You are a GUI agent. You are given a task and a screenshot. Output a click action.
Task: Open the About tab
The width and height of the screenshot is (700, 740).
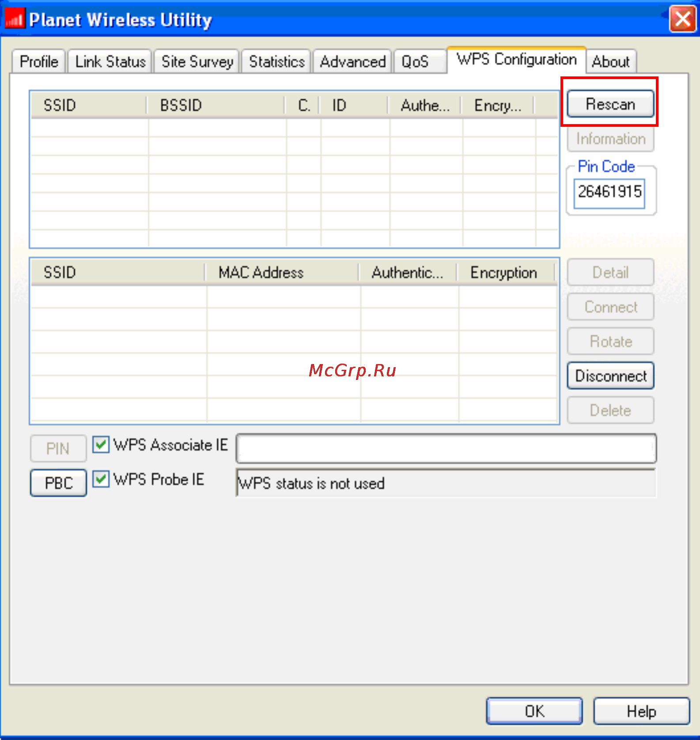pos(611,61)
